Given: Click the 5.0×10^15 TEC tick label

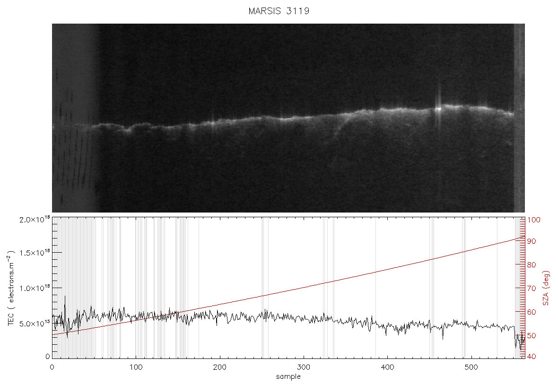Looking at the screenshot, I should point(35,324).
